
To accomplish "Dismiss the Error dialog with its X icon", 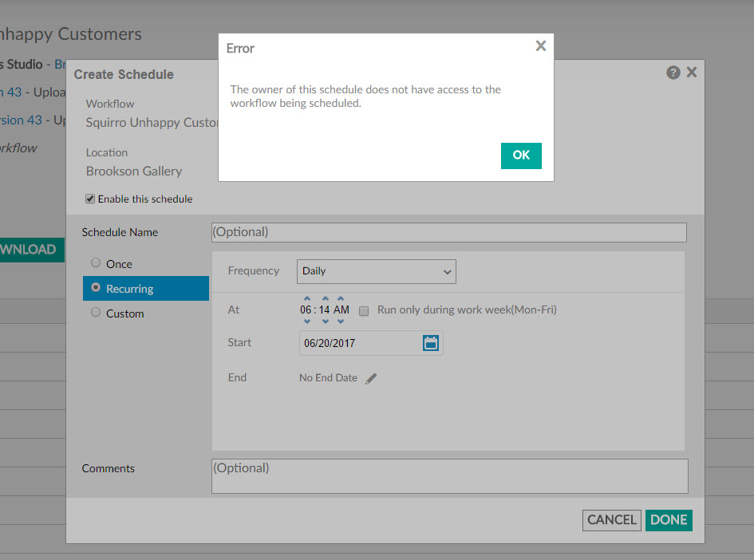I will point(540,45).
